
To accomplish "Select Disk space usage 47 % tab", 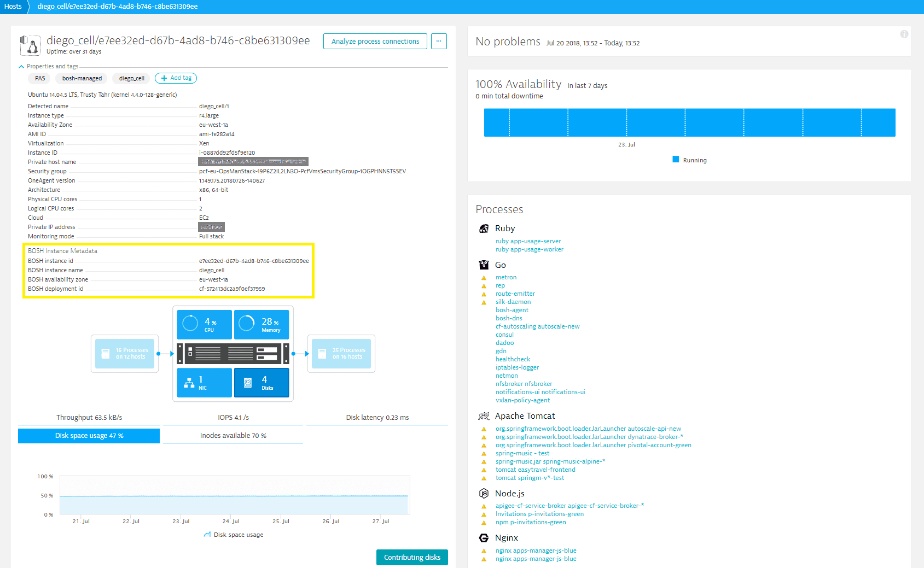I will pos(89,436).
